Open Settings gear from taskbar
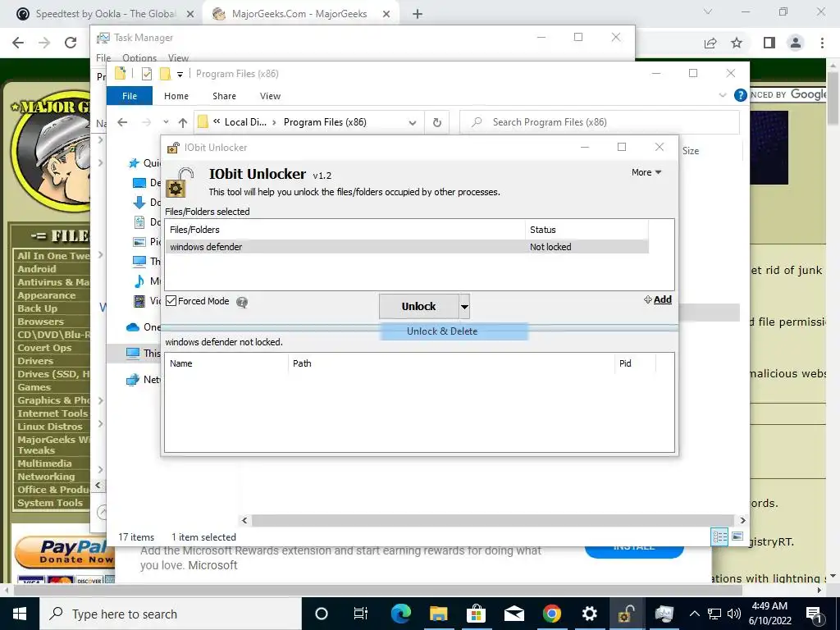The image size is (840, 630). click(x=589, y=614)
